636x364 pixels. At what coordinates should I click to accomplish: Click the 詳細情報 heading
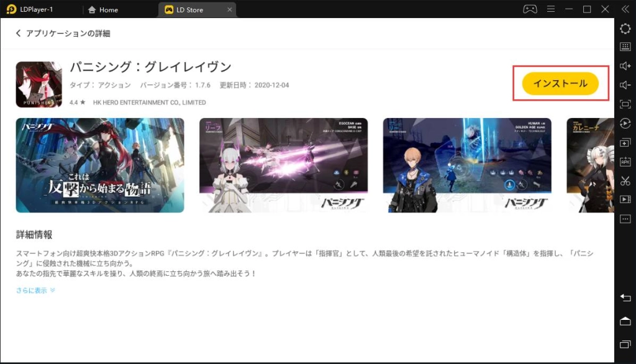coord(34,235)
